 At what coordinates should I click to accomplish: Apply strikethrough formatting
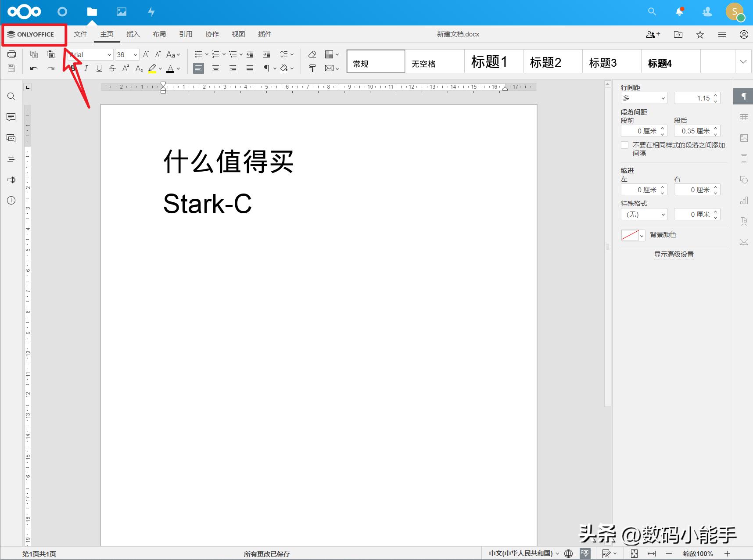112,68
